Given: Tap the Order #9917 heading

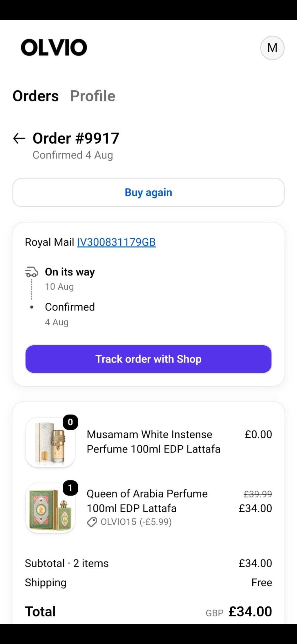Looking at the screenshot, I should 76,138.
